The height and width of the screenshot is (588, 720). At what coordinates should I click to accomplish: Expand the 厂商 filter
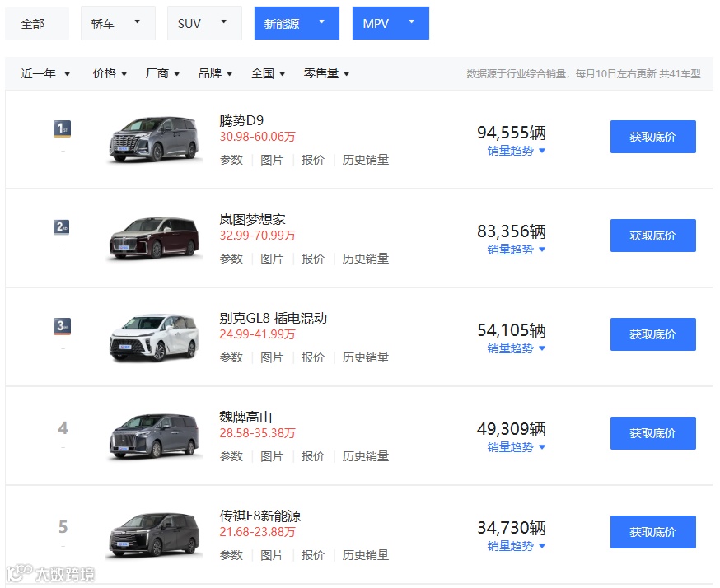pyautogui.click(x=162, y=73)
